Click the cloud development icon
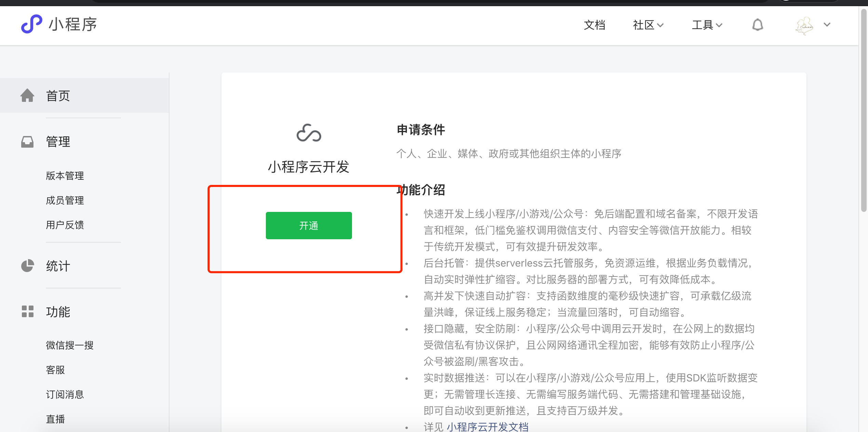The image size is (868, 432). pos(309,133)
